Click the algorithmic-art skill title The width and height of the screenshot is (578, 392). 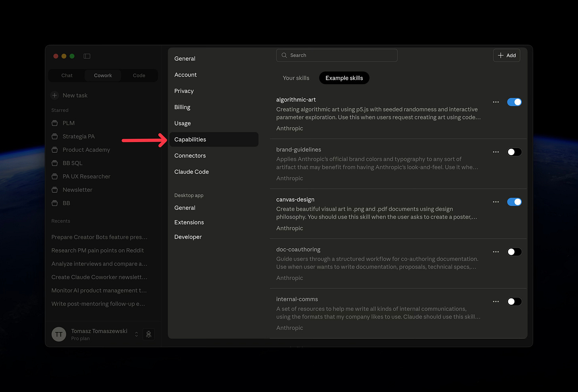point(296,100)
